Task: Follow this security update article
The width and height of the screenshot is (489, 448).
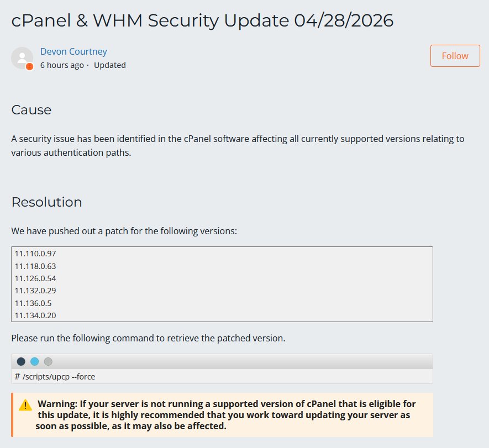Action: tap(455, 56)
